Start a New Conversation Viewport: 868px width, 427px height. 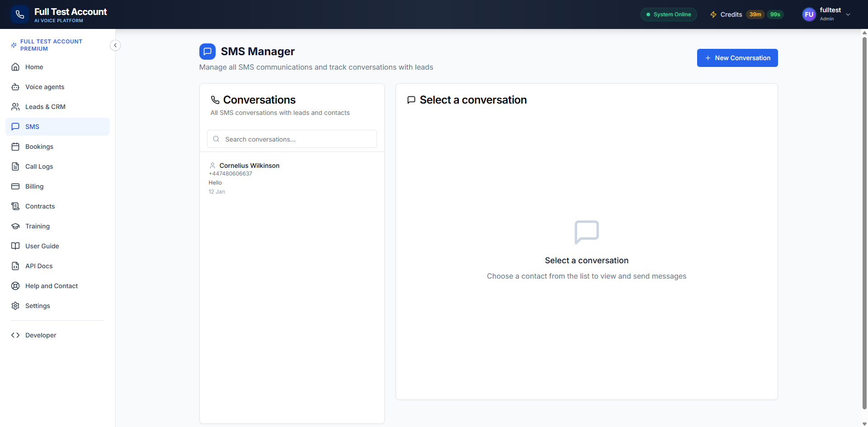737,58
